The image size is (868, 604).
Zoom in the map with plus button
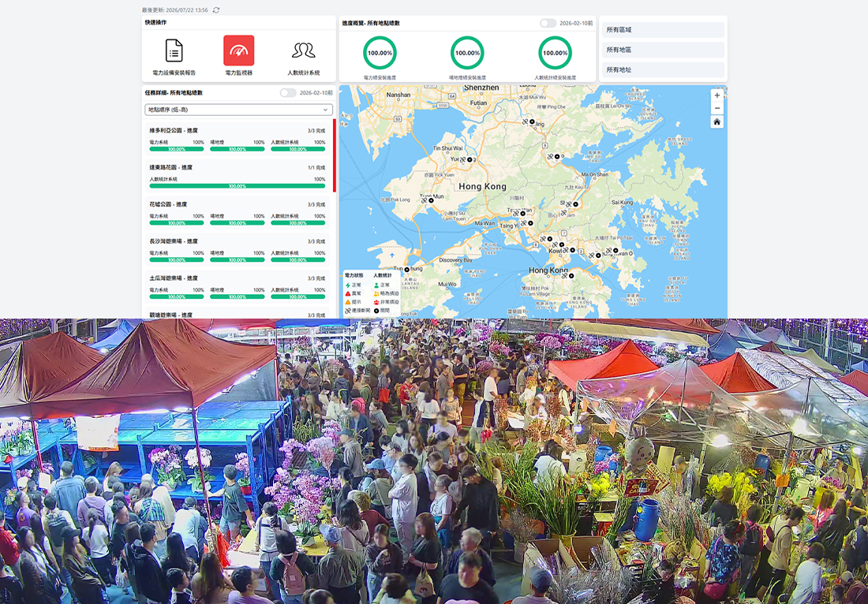[x=716, y=95]
